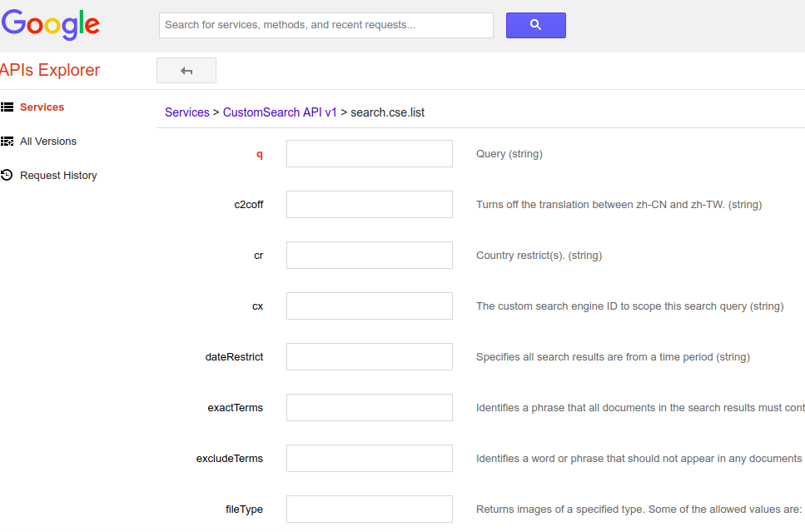Image resolution: width=805 pixels, height=532 pixels.
Task: Click the fileType parameter field
Action: coord(369,509)
